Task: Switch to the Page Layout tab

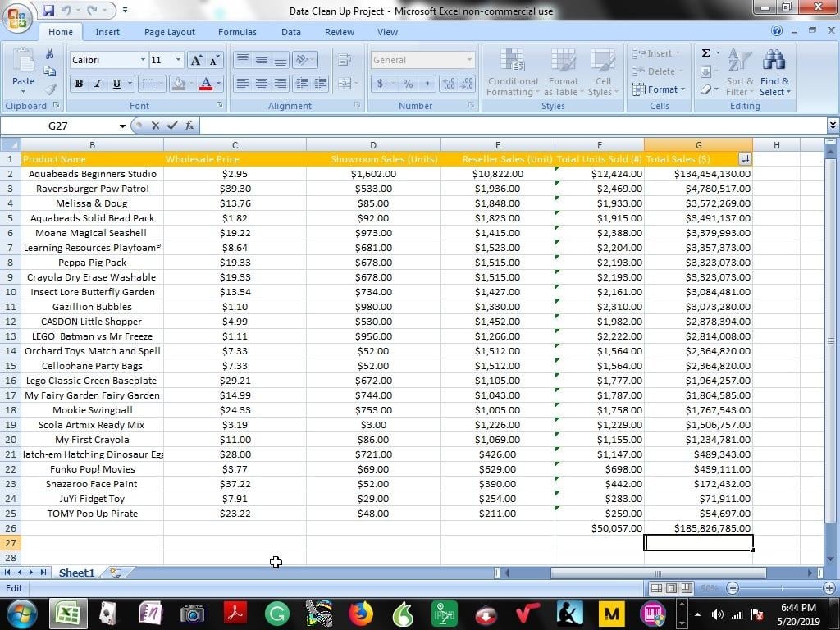Action: [169, 32]
